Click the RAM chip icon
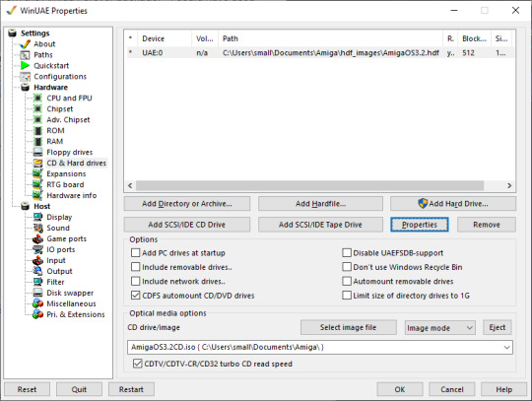Screen dimensions: 532x401 (38, 142)
